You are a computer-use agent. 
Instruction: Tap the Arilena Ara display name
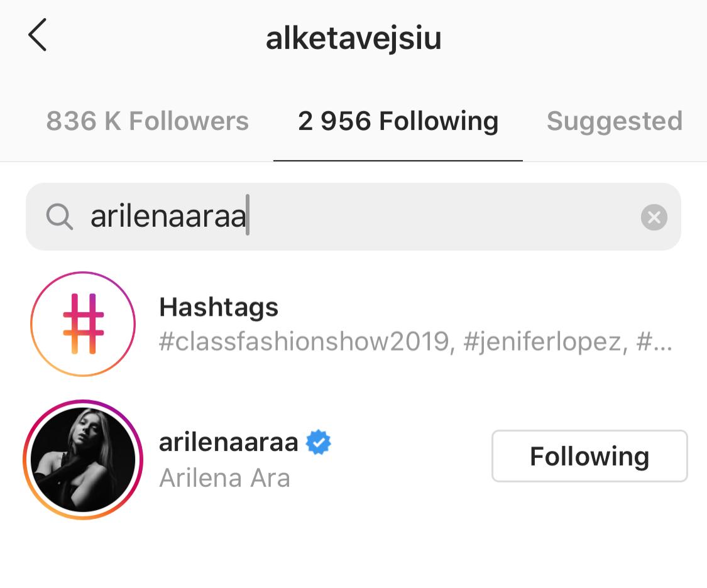point(224,477)
